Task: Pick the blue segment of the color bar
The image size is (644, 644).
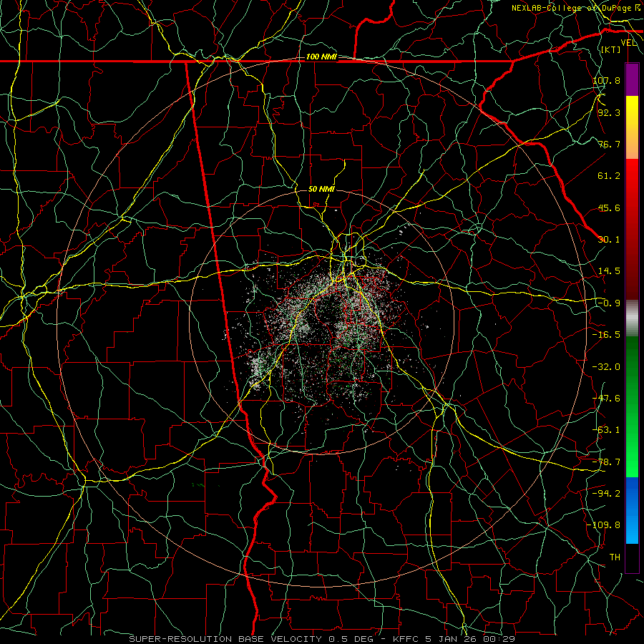Action: 632,510
